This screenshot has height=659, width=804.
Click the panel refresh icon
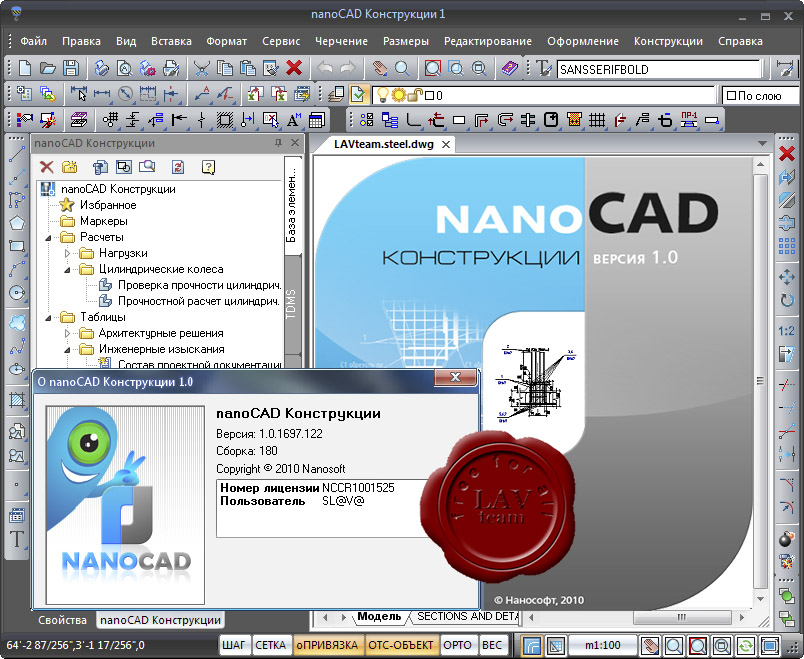[178, 167]
